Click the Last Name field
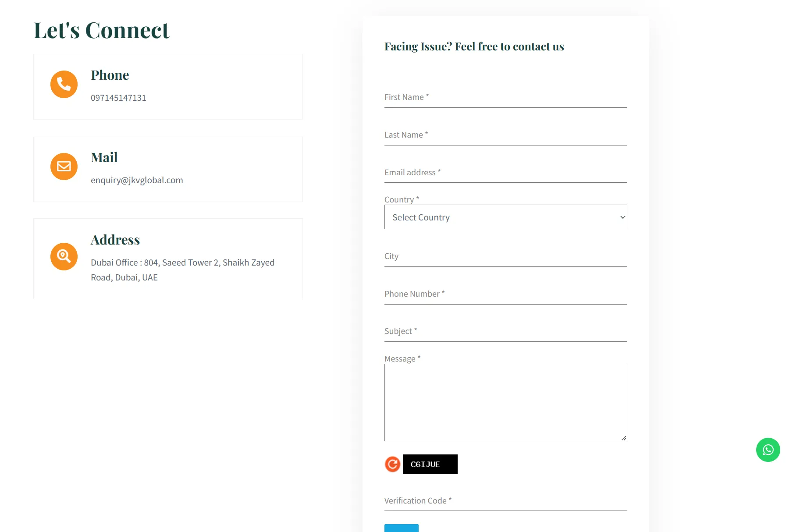The width and height of the screenshot is (800, 532). tap(505, 135)
